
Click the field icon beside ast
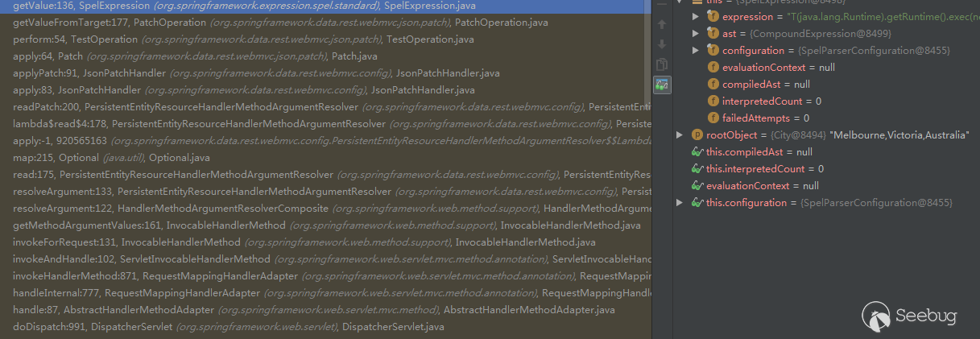point(713,34)
